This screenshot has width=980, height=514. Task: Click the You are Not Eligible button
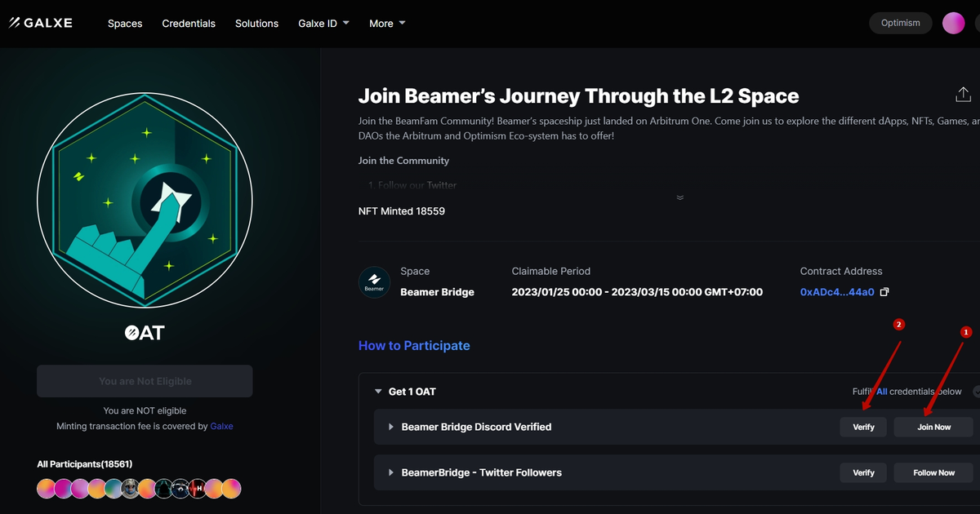145,381
